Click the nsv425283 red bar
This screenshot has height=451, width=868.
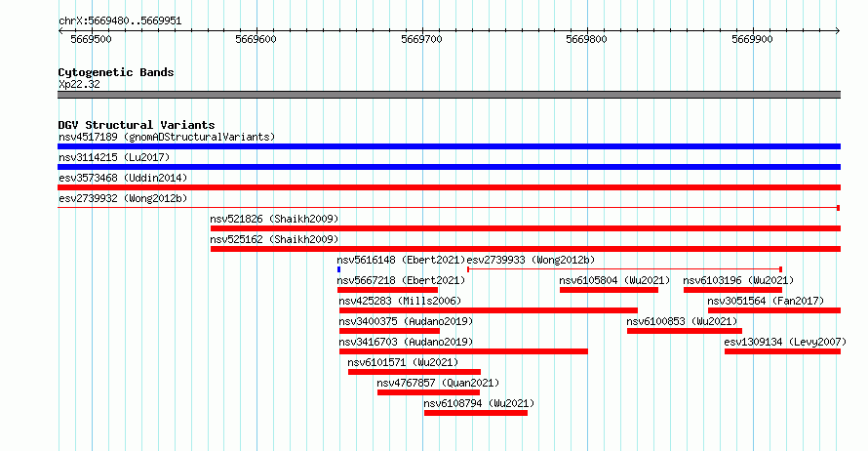click(489, 310)
